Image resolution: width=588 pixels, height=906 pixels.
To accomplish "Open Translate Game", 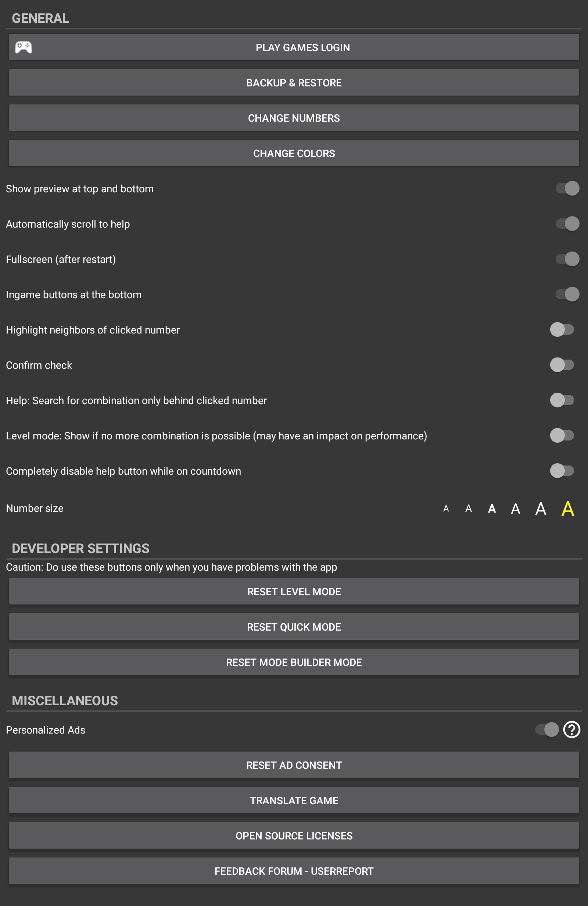I will (294, 800).
